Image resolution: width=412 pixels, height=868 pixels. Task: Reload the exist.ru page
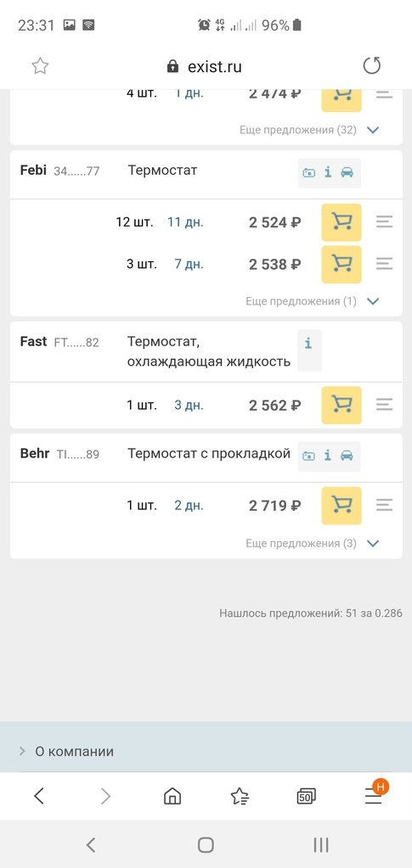371,66
